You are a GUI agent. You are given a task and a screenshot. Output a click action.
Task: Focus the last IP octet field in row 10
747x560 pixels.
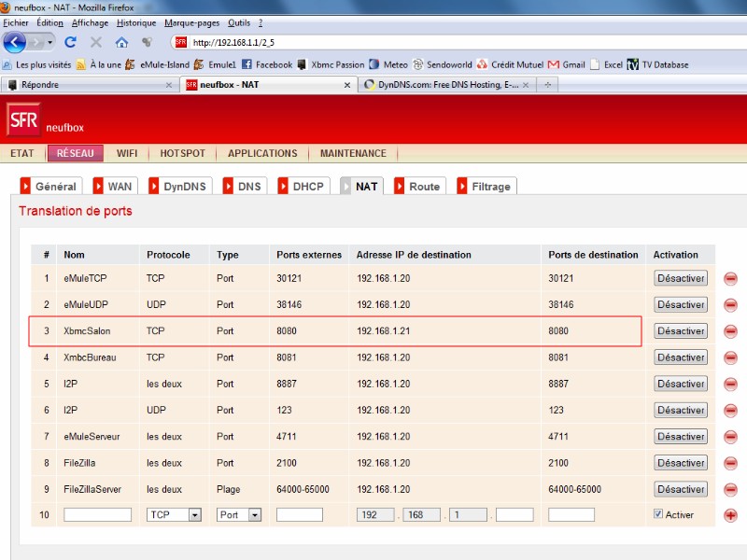click(x=514, y=515)
